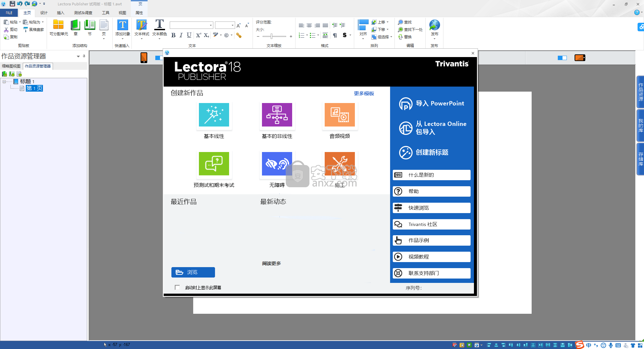Click the Sogou input method tray icon
Image resolution: width=644 pixels, height=349 pixels.
click(580, 345)
